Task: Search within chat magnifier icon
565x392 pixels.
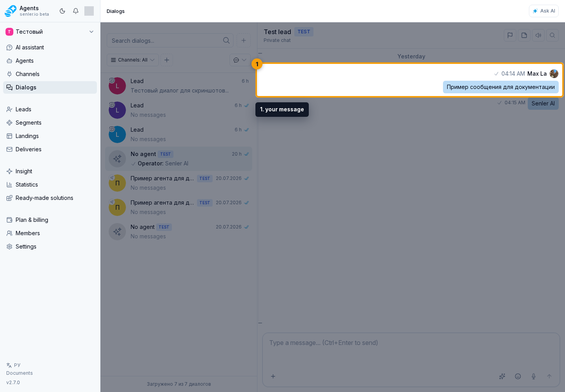Action: click(x=552, y=35)
